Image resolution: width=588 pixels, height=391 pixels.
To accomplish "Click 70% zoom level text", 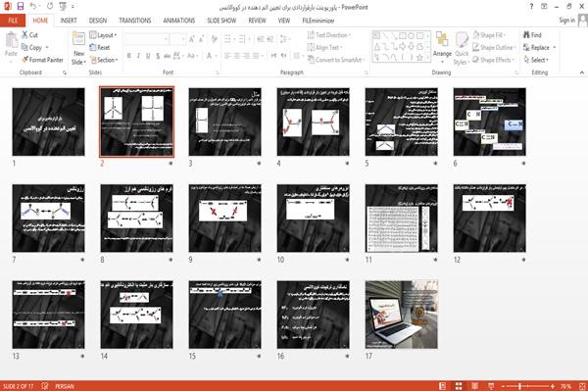I will click(565, 386).
